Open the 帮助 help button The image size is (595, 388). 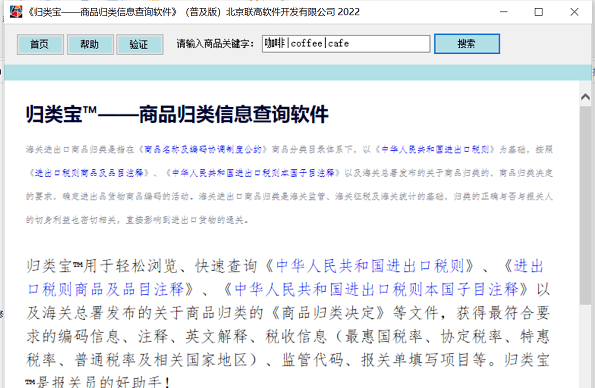coord(90,44)
